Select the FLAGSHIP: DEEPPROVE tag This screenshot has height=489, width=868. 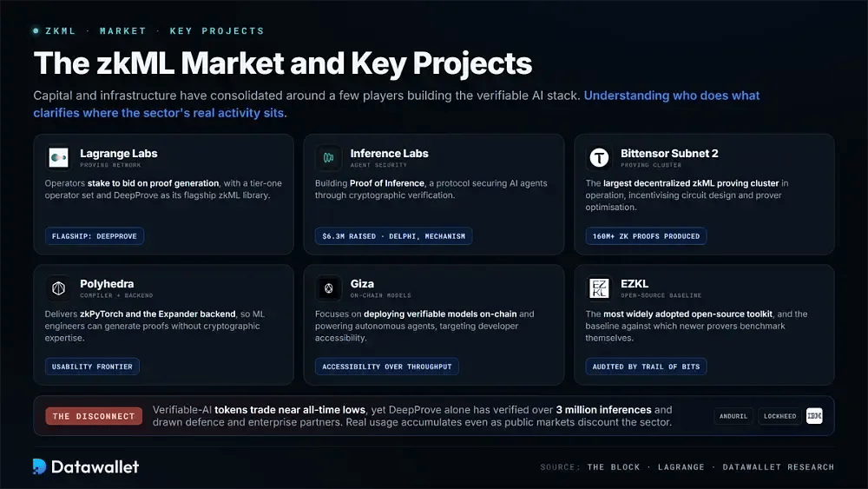[94, 236]
